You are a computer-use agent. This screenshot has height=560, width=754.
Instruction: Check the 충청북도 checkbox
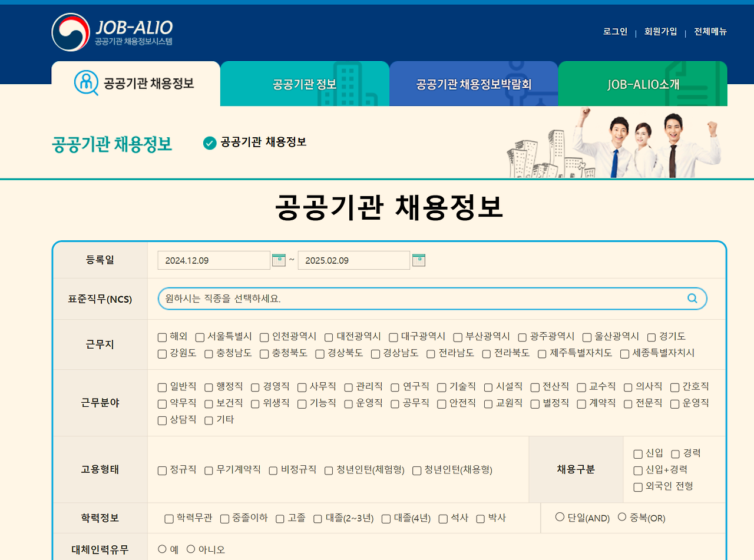pyautogui.click(x=264, y=354)
